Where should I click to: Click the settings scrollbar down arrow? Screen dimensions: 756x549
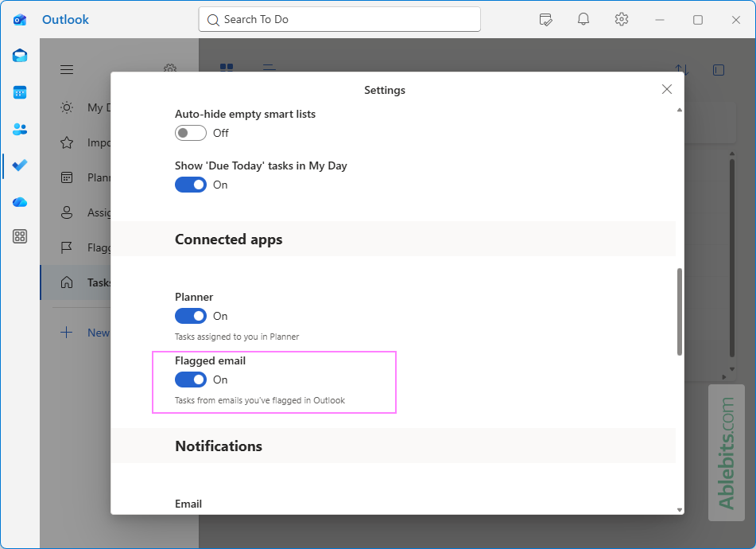click(x=680, y=509)
